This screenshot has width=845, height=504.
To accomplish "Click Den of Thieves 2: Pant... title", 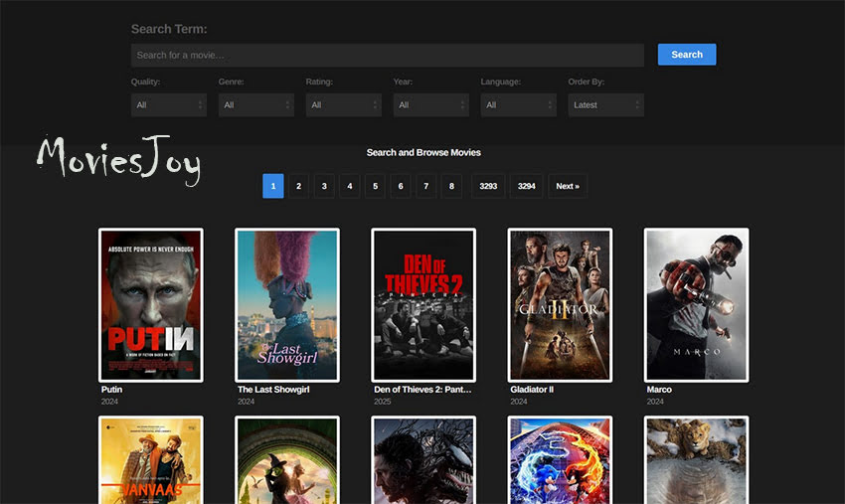I will (422, 390).
